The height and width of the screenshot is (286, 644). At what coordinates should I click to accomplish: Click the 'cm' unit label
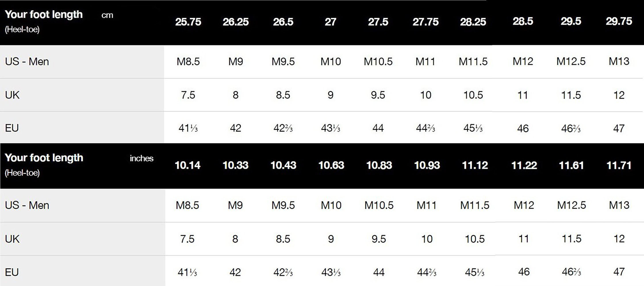[x=107, y=15]
